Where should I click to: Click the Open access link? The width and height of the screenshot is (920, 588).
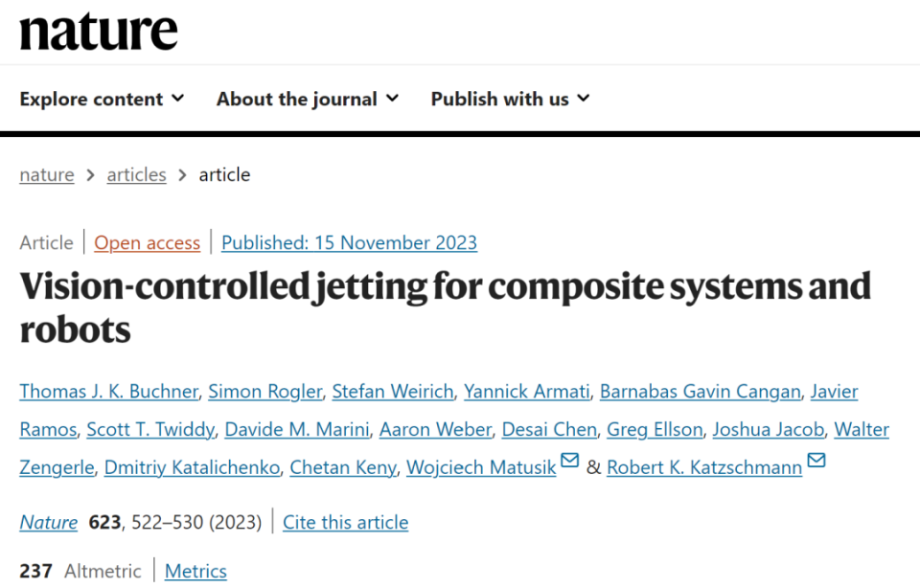coord(148,242)
